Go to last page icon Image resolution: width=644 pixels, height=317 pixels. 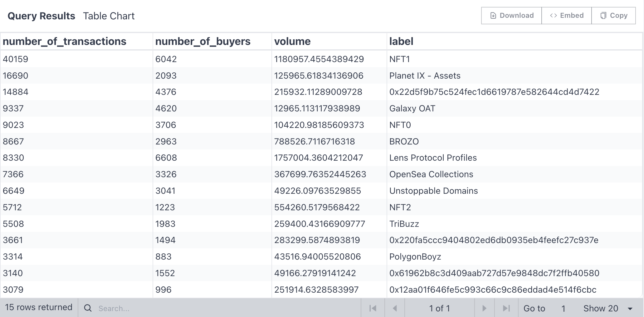click(506, 308)
